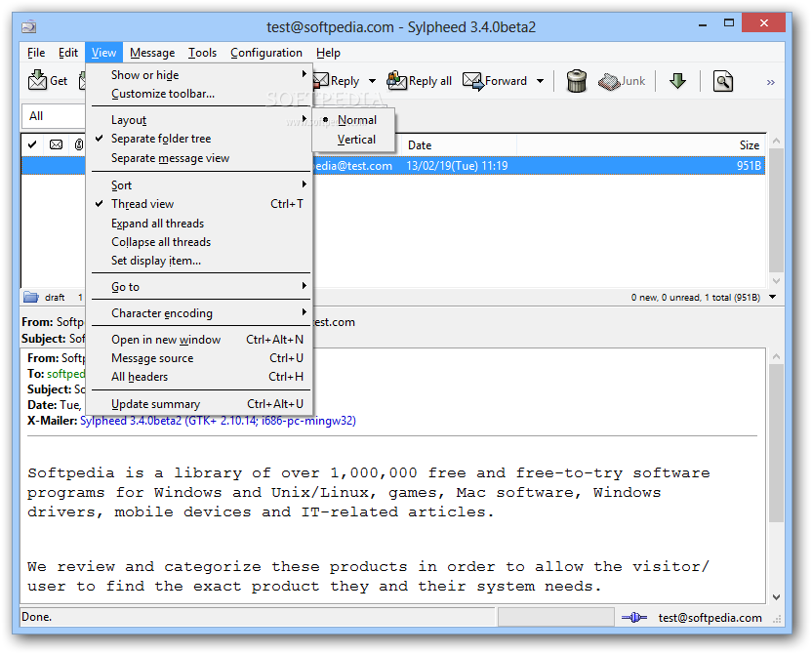Image resolution: width=812 pixels, height=654 pixels.
Task: Click the message list vertical scrollbar
Action: point(776,210)
